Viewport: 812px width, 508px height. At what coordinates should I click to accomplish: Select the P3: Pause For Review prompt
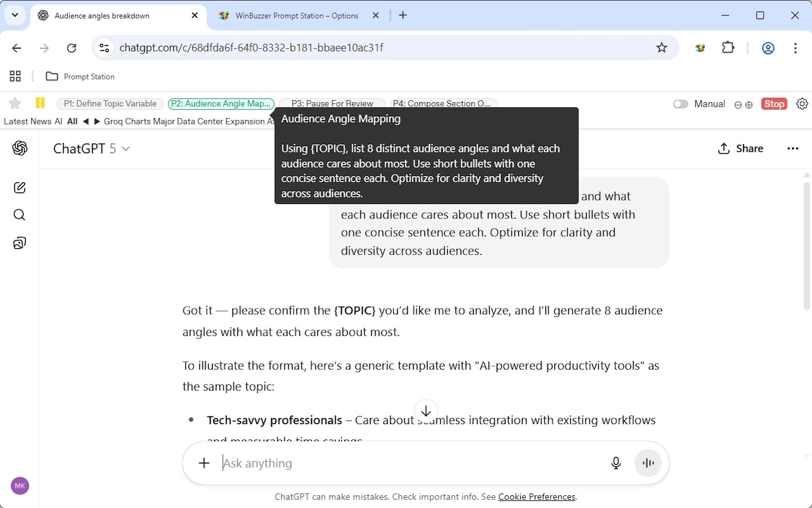(332, 104)
